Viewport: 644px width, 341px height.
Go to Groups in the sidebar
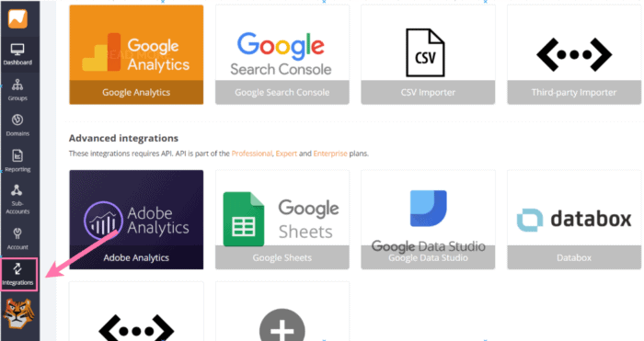(17, 90)
